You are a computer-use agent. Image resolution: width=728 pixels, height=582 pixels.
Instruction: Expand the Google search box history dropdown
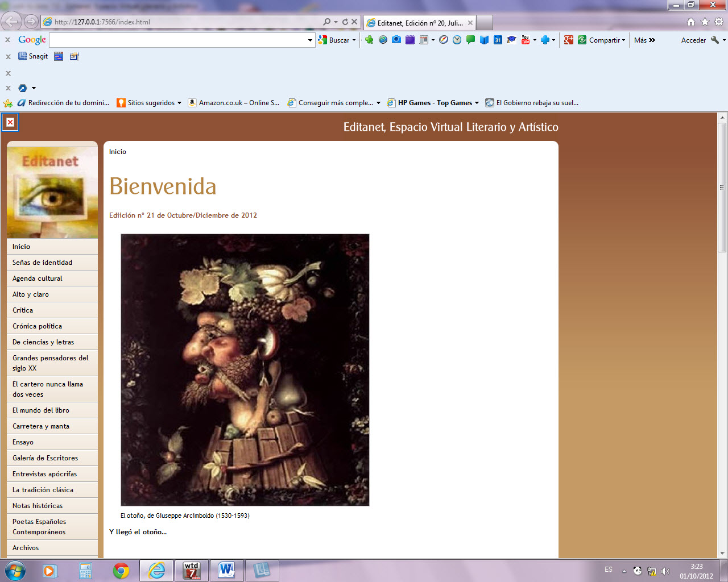tap(310, 40)
